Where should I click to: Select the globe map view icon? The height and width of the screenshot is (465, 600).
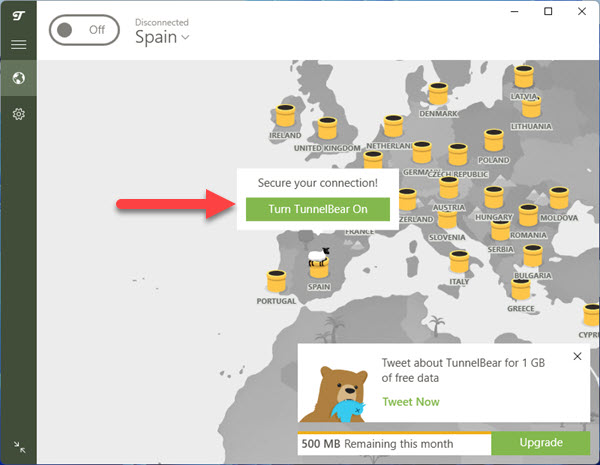pyautogui.click(x=18, y=78)
